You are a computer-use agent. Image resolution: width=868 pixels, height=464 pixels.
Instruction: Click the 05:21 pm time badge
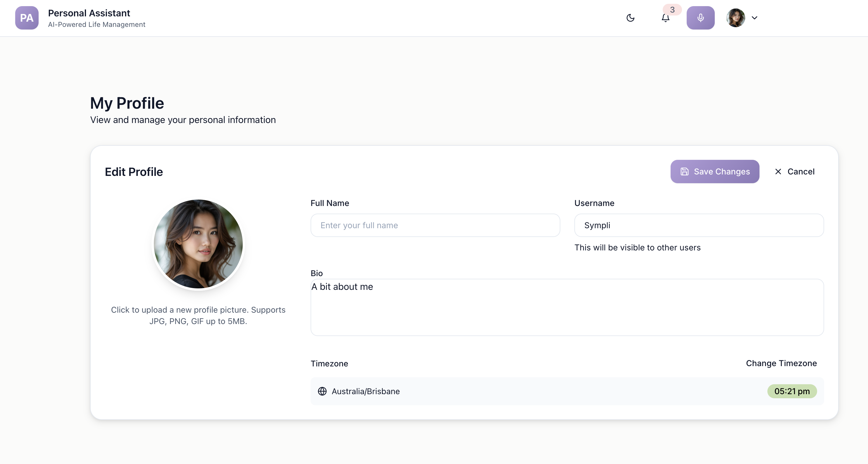(792, 391)
